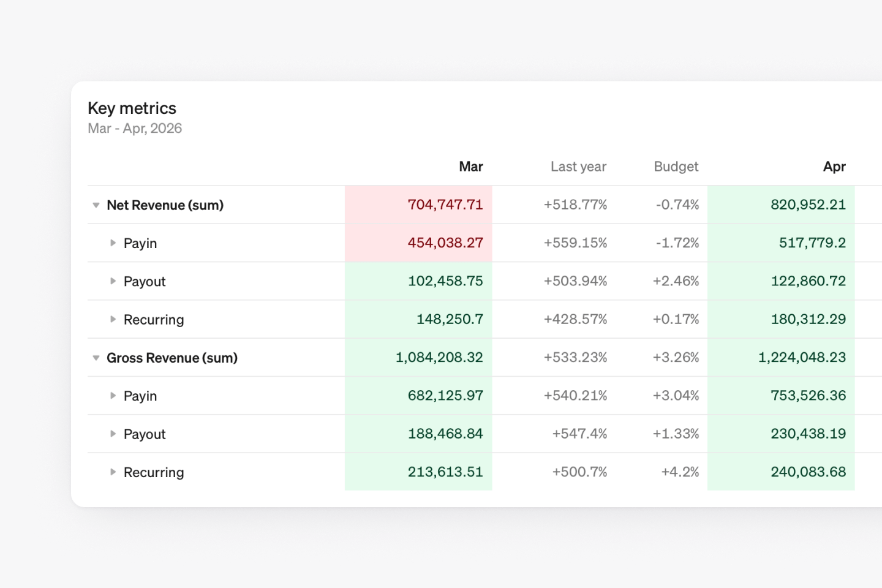This screenshot has height=588, width=882.
Task: Click the Budget value +4.2%
Action: (680, 472)
